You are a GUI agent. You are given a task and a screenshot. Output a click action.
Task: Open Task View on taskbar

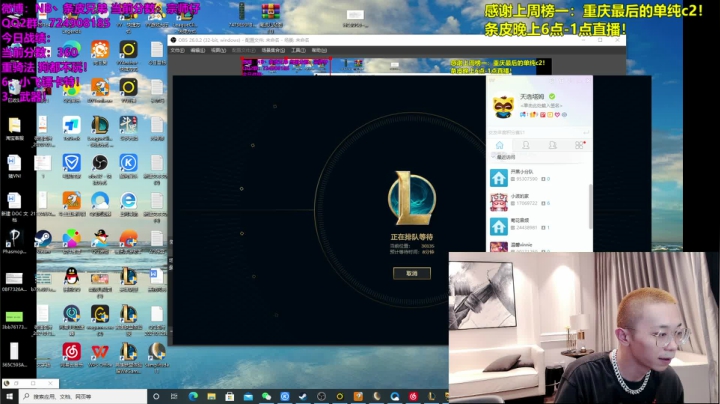pyautogui.click(x=174, y=396)
